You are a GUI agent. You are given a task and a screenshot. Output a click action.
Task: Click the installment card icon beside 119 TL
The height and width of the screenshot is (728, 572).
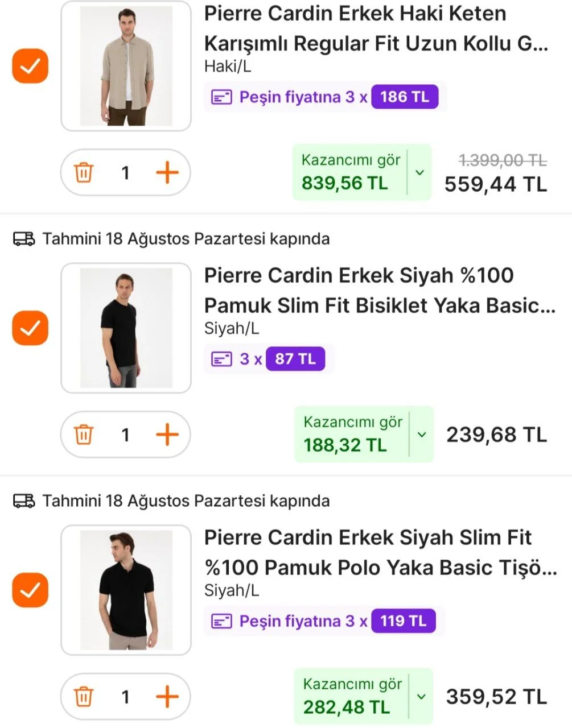pos(221,621)
